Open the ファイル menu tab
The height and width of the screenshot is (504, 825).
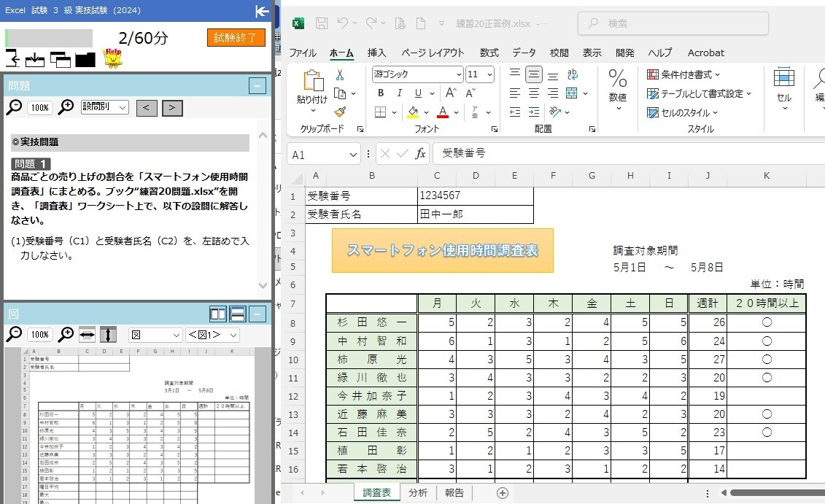303,53
